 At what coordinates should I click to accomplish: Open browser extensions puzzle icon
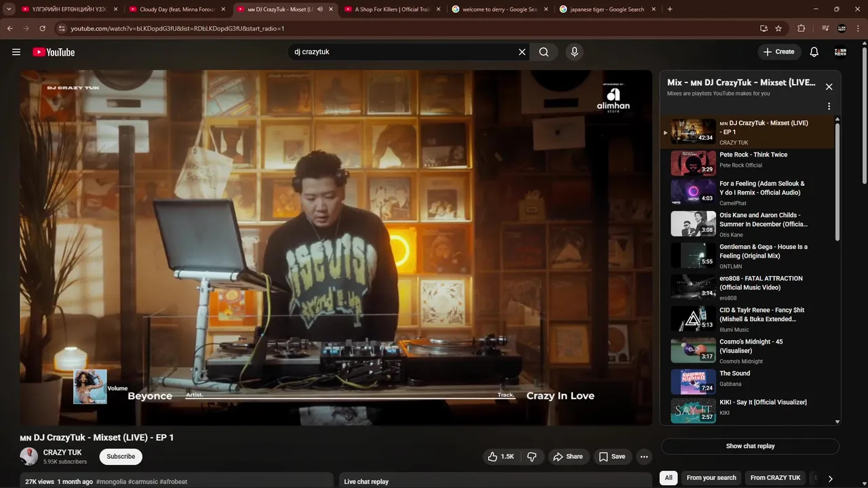point(802,28)
